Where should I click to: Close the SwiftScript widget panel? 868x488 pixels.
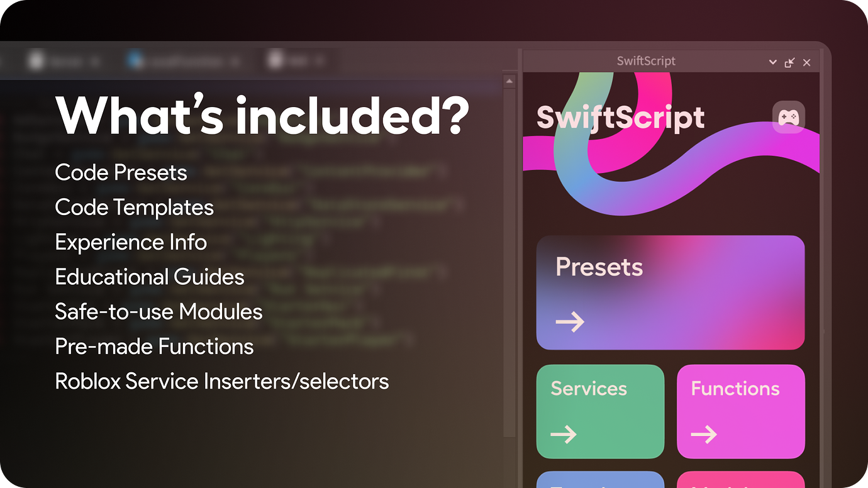tap(807, 62)
